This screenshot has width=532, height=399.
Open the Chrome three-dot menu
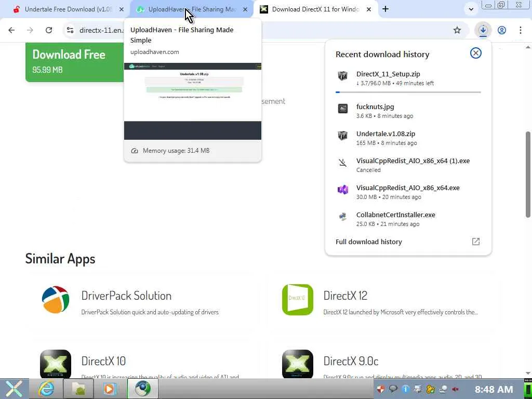coord(521,30)
